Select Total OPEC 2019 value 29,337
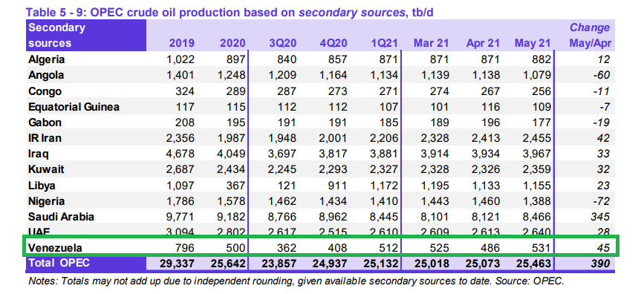This screenshot has width=644, height=294. (176, 264)
